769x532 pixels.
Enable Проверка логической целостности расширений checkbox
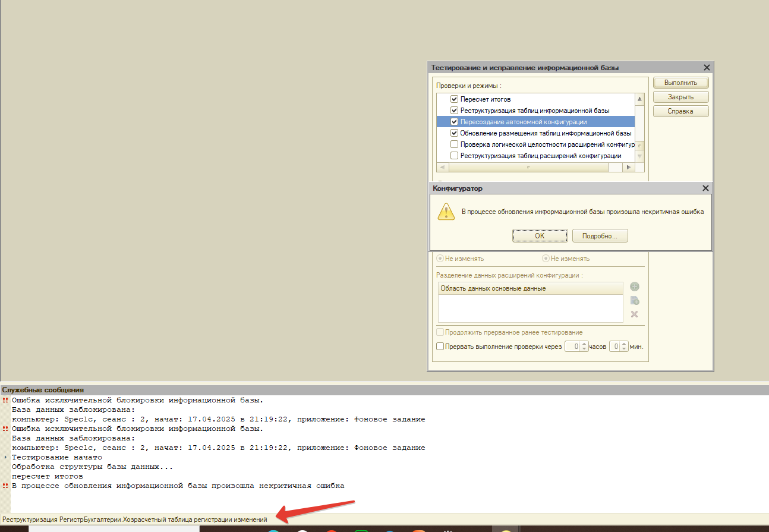tap(455, 144)
